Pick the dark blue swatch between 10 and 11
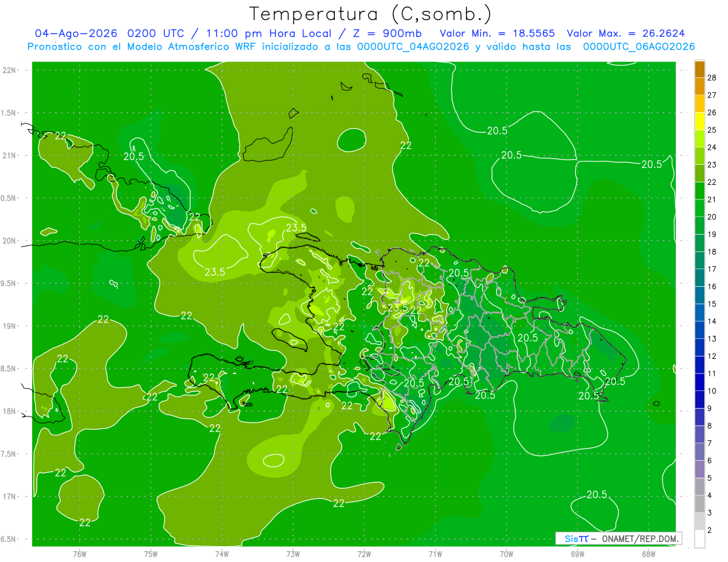The width and height of the screenshot is (728, 562). pos(699,383)
